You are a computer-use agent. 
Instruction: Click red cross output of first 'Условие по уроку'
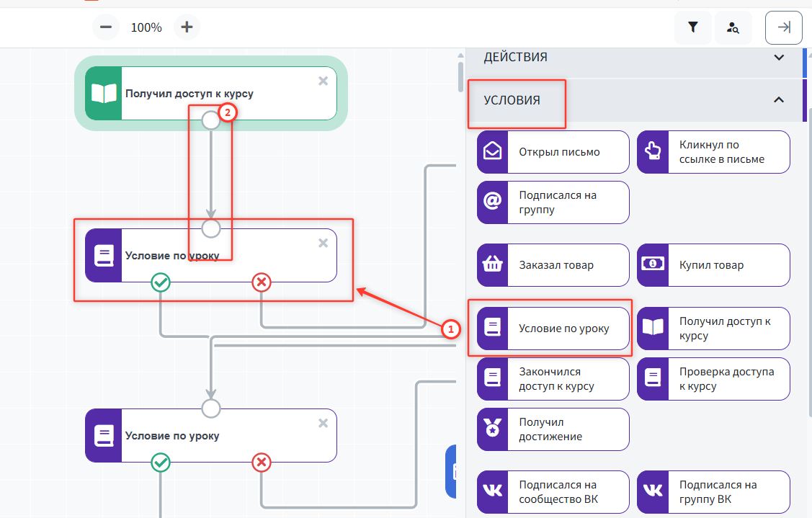[262, 282]
